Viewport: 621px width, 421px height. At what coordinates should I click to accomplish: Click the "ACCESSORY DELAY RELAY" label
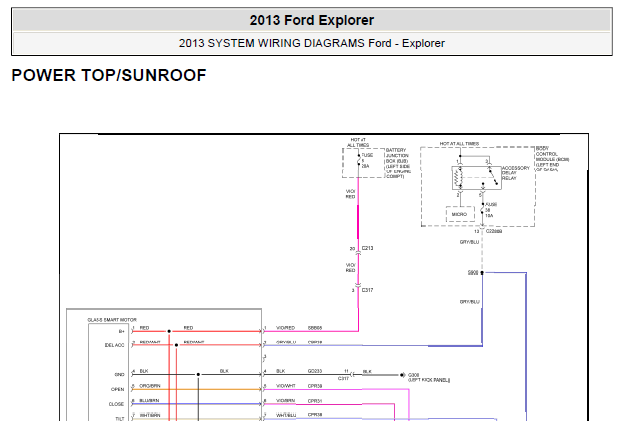click(x=515, y=173)
